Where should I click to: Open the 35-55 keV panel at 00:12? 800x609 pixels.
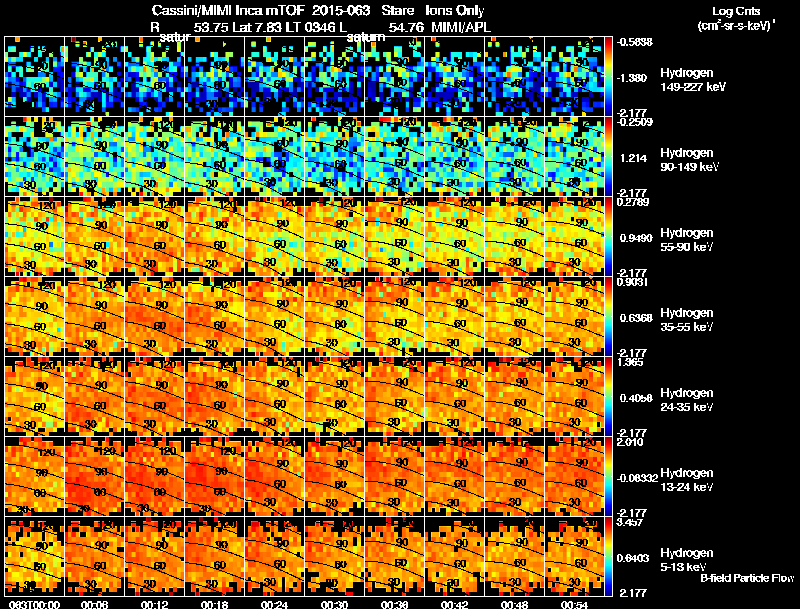click(155, 316)
